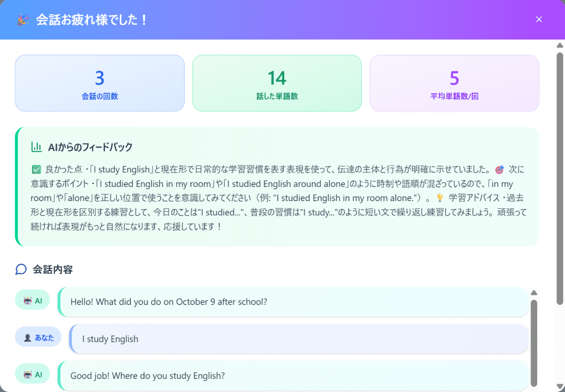
Task: Select the 'Hello! What did you do' message
Action: (293, 302)
